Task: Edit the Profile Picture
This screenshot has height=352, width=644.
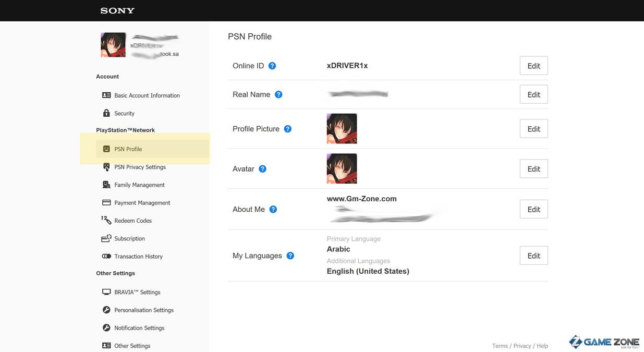Action: pos(534,129)
